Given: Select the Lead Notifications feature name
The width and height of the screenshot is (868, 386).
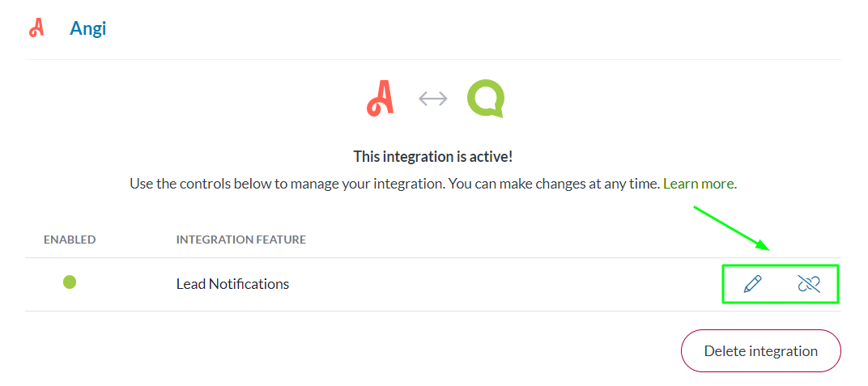Looking at the screenshot, I should (232, 284).
